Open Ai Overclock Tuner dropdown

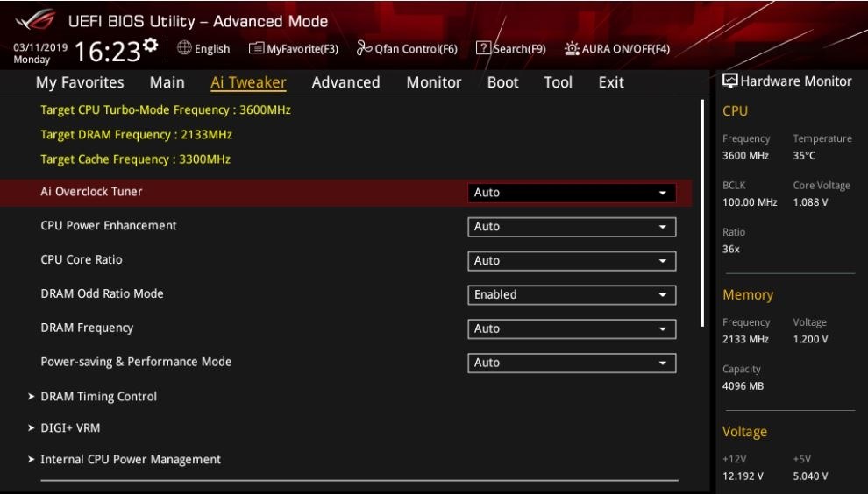coord(572,193)
